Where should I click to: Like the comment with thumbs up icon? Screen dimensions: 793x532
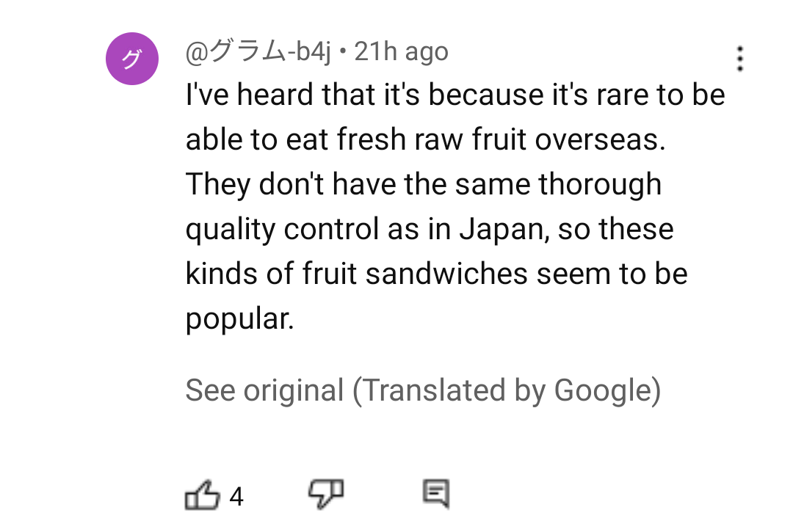click(203, 494)
